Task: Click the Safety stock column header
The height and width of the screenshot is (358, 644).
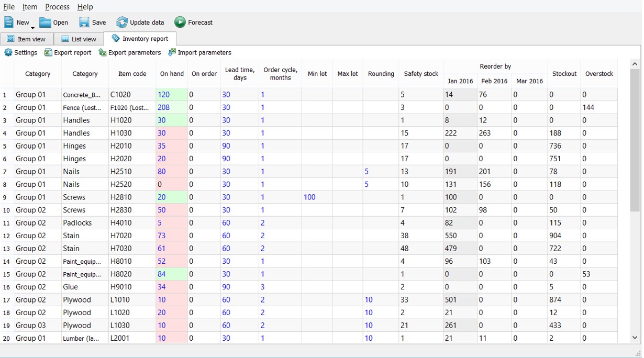Action: (421, 74)
